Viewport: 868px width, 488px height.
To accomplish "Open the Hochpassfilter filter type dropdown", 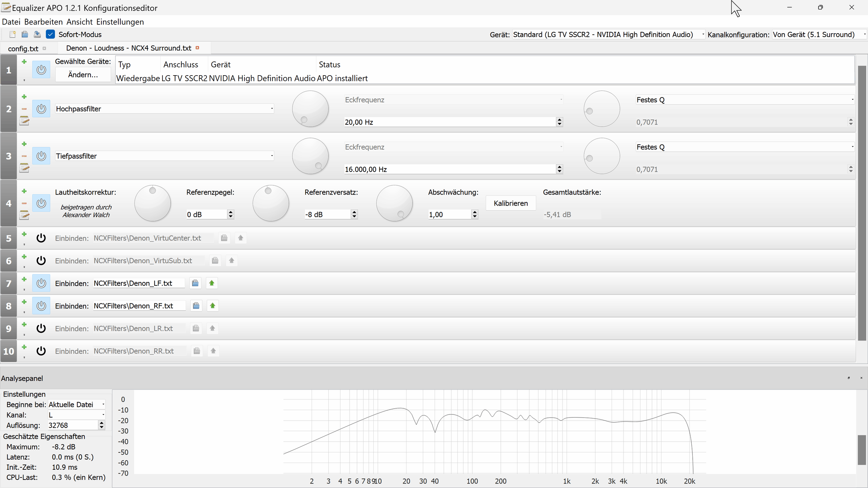I will click(x=164, y=109).
